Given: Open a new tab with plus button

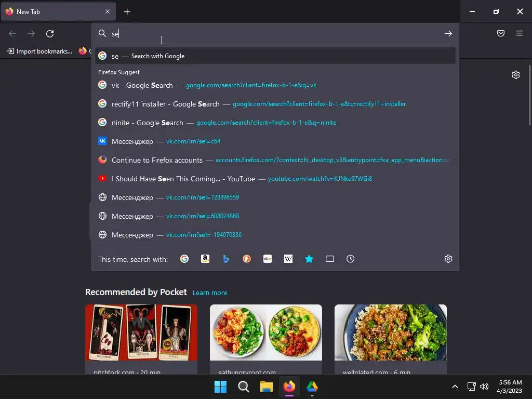Looking at the screenshot, I should [x=127, y=12].
